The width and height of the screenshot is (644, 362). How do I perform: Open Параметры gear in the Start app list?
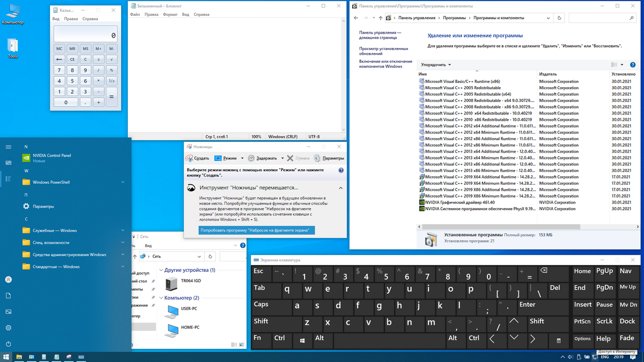(26, 206)
